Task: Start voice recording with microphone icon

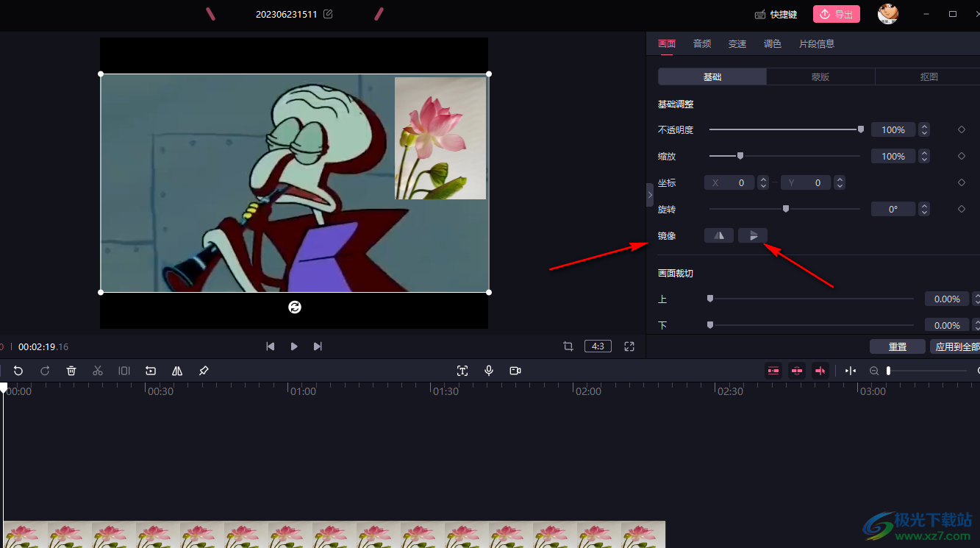Action: [x=489, y=371]
